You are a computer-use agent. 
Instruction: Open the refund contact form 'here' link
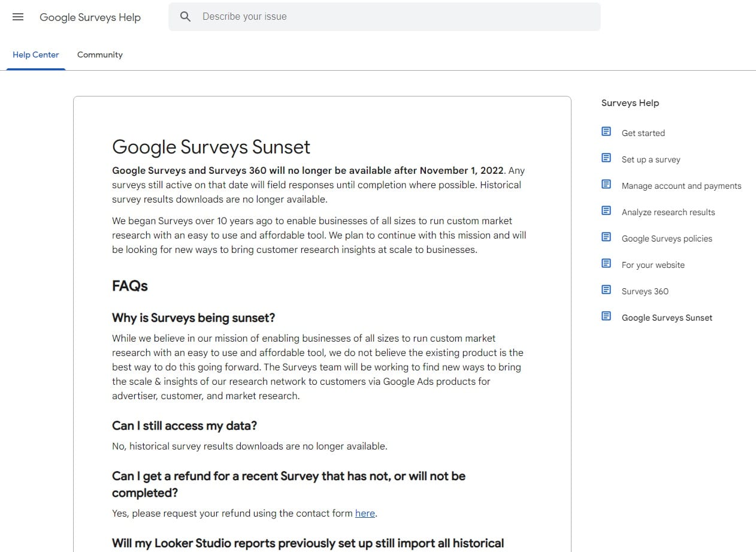pos(365,513)
